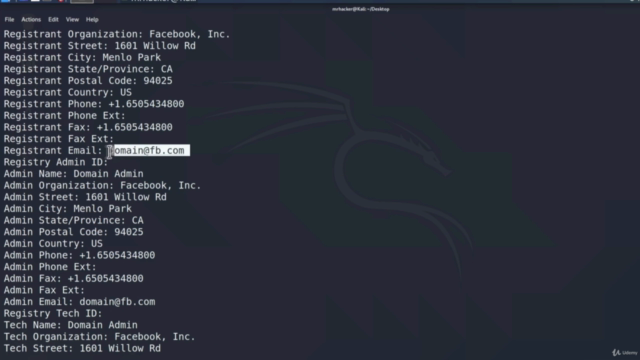Click the Registrant Fax Ext: line

[59, 139]
